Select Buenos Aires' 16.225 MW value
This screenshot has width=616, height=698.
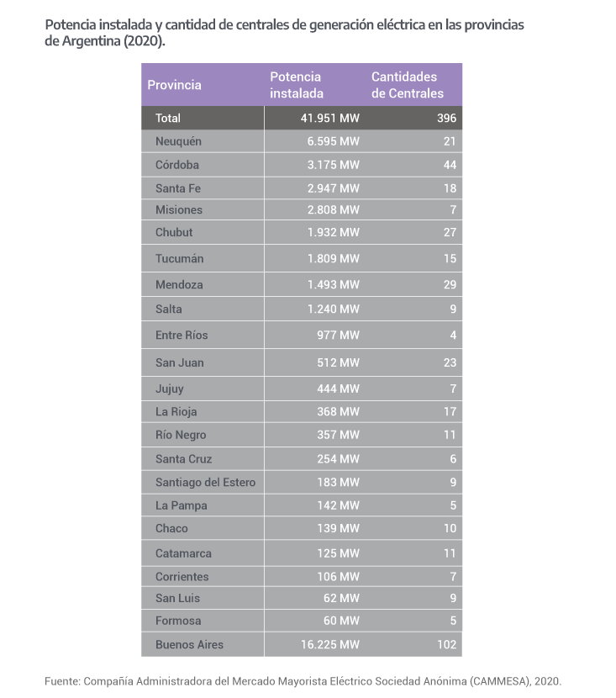coord(330,645)
